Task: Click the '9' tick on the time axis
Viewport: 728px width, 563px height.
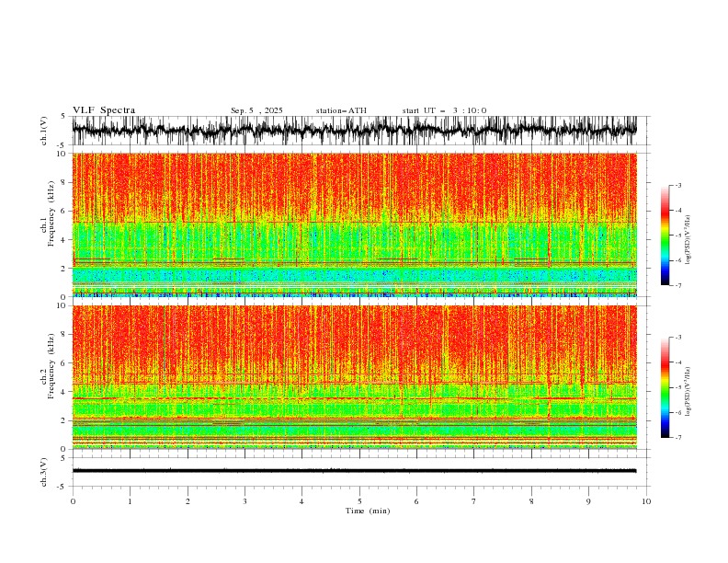Action: pyautogui.click(x=588, y=501)
